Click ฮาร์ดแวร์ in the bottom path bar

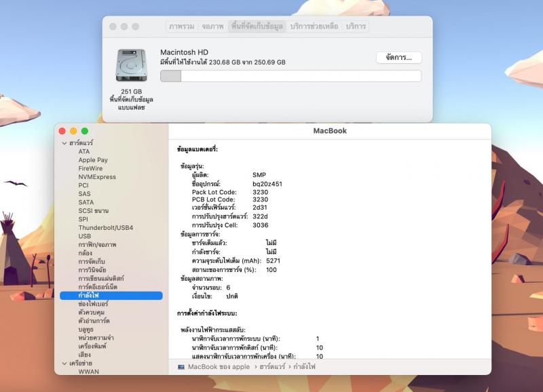coord(272,367)
